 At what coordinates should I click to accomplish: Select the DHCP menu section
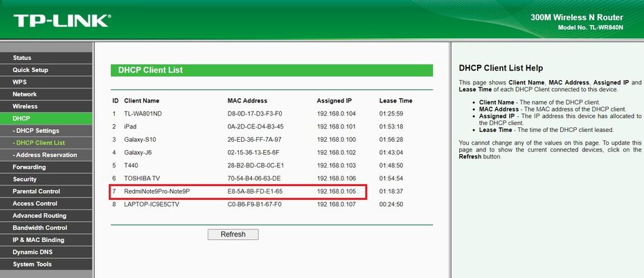(46, 118)
